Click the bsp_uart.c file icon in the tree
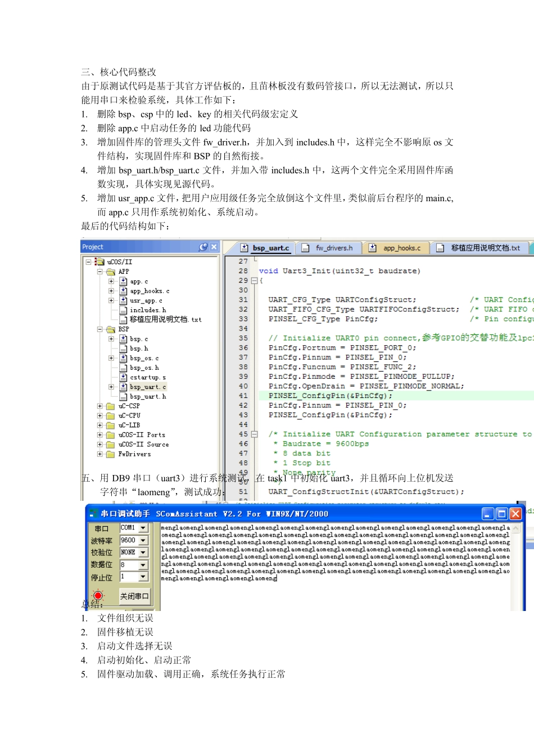 pos(123,387)
